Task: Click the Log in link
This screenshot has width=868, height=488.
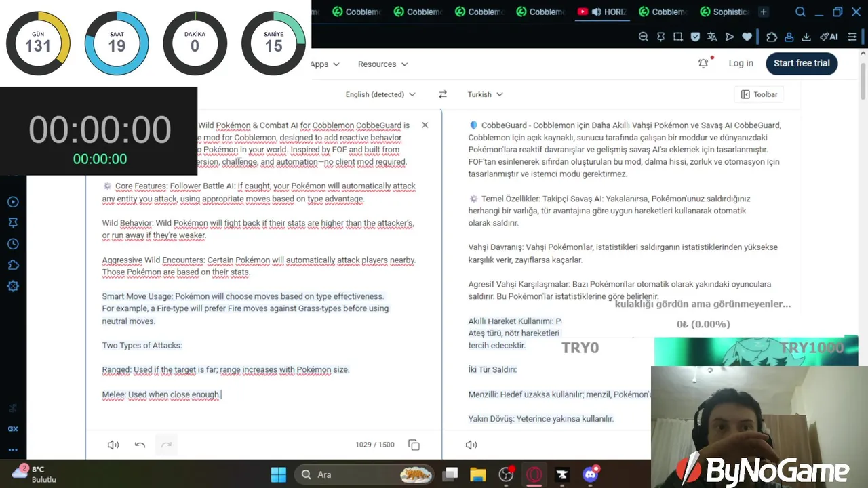Action: click(741, 63)
